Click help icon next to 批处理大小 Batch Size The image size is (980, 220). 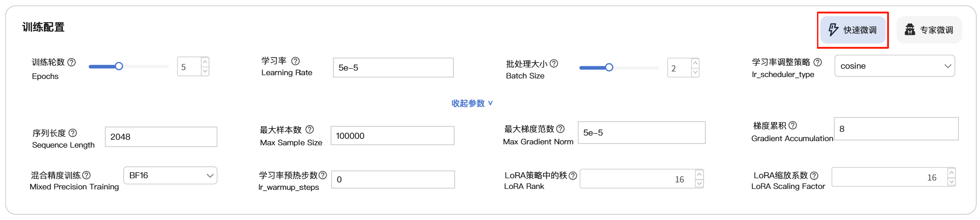554,64
